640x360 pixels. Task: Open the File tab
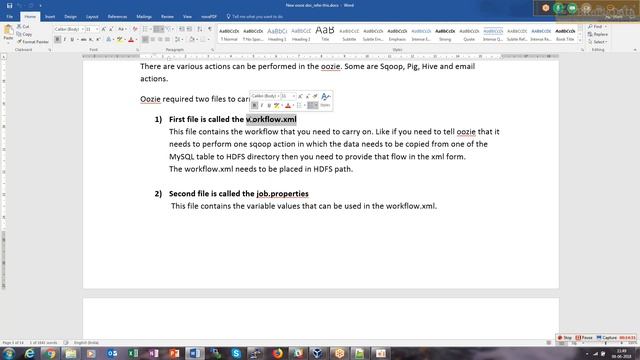[9, 17]
